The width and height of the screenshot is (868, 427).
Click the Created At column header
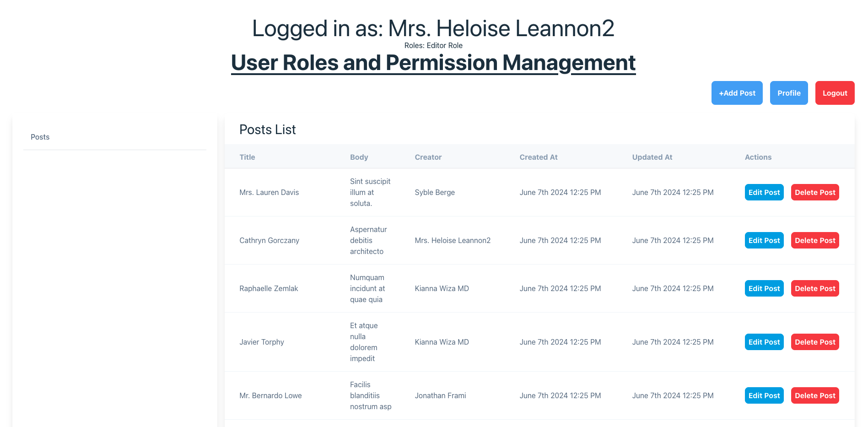pos(538,157)
